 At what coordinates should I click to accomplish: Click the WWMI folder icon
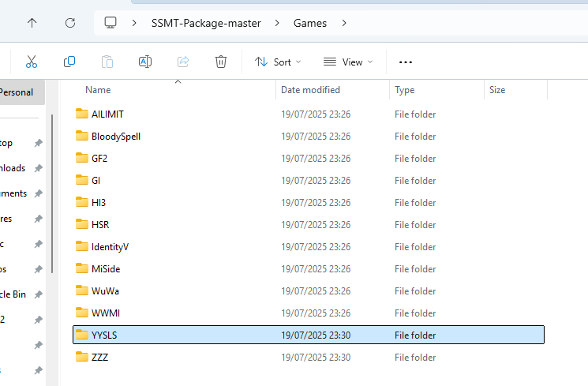point(82,313)
